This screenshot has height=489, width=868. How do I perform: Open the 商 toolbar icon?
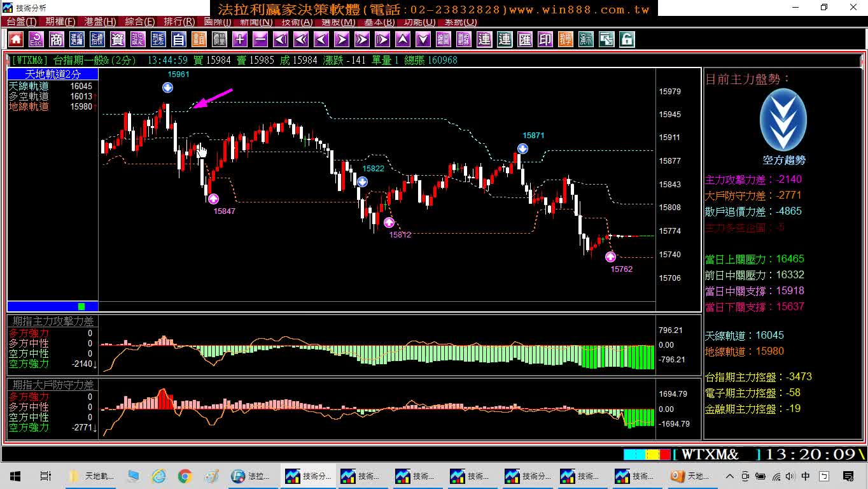tap(56, 39)
